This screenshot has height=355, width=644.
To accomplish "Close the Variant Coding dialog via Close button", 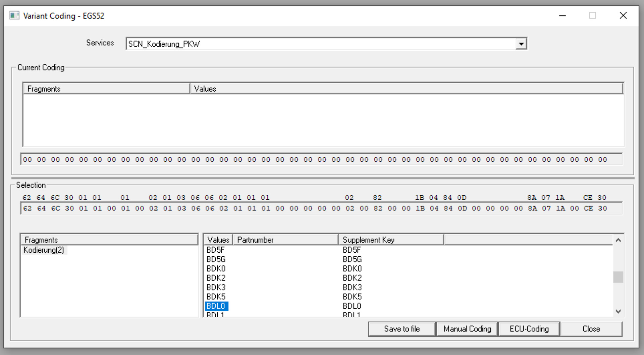I will point(591,329).
